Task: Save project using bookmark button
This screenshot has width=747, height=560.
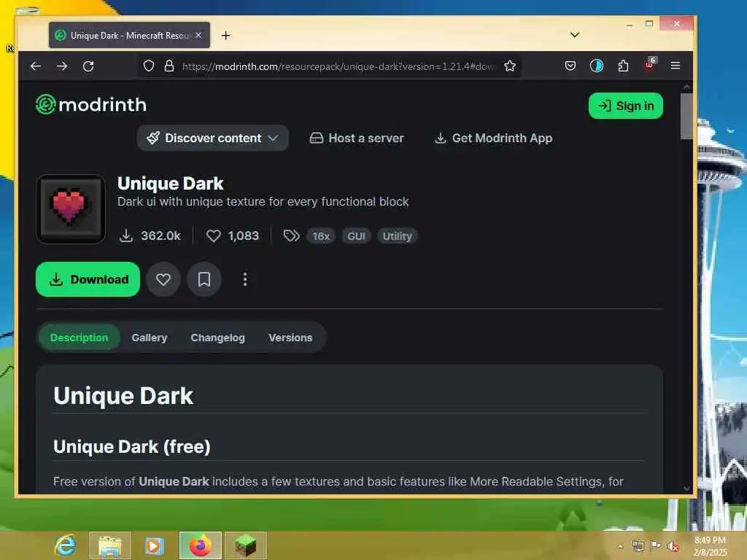Action: tap(204, 279)
